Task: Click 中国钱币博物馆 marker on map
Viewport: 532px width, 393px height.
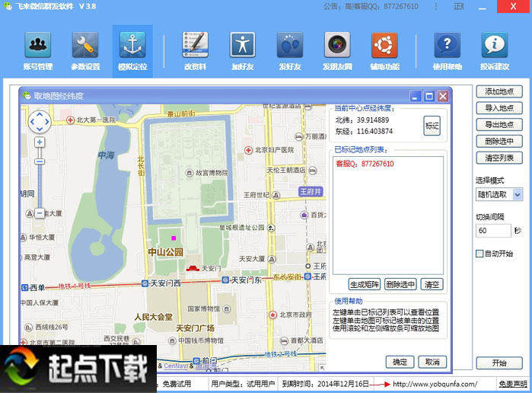Action: pos(172,340)
